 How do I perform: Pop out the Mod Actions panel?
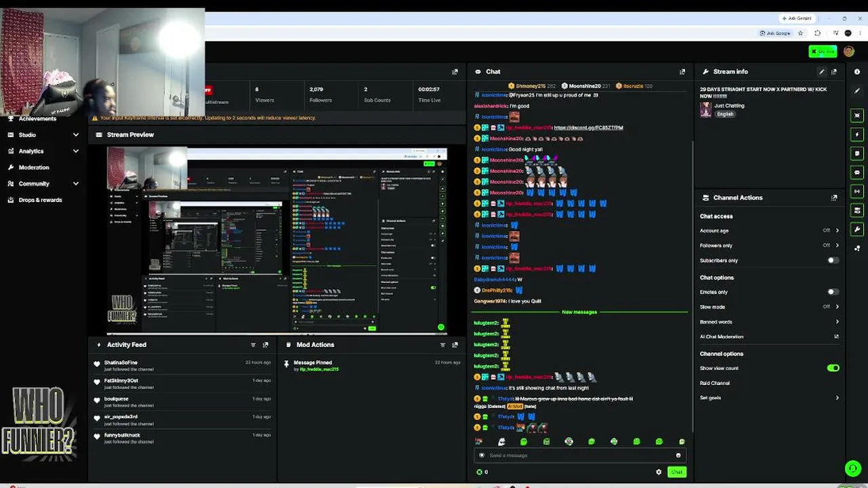(455, 344)
